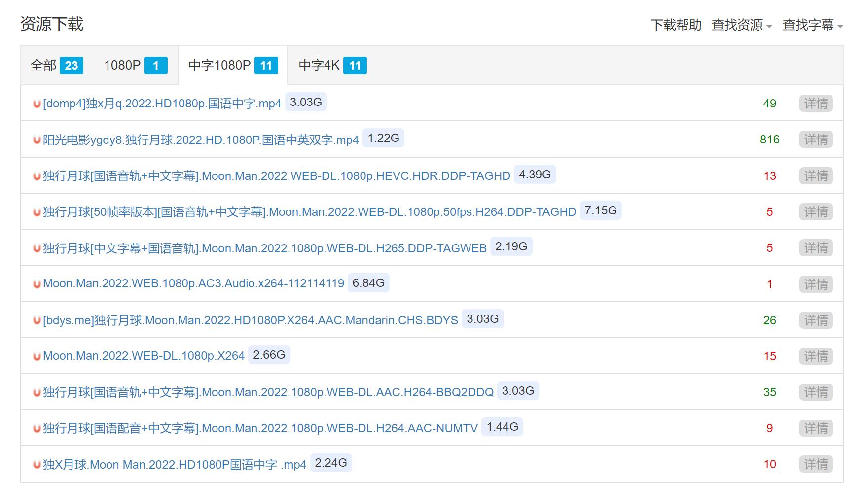Viewport: 868px width, 490px height.
Task: Click 详情 for Moon.Man.2022.WEB-DL.1080p.X264 row
Action: pos(816,356)
